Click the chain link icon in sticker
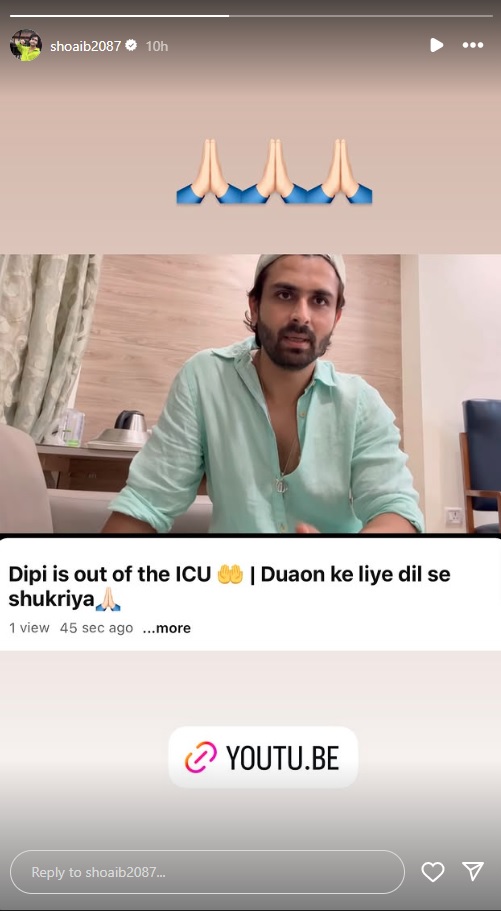The image size is (501, 911). [x=201, y=758]
